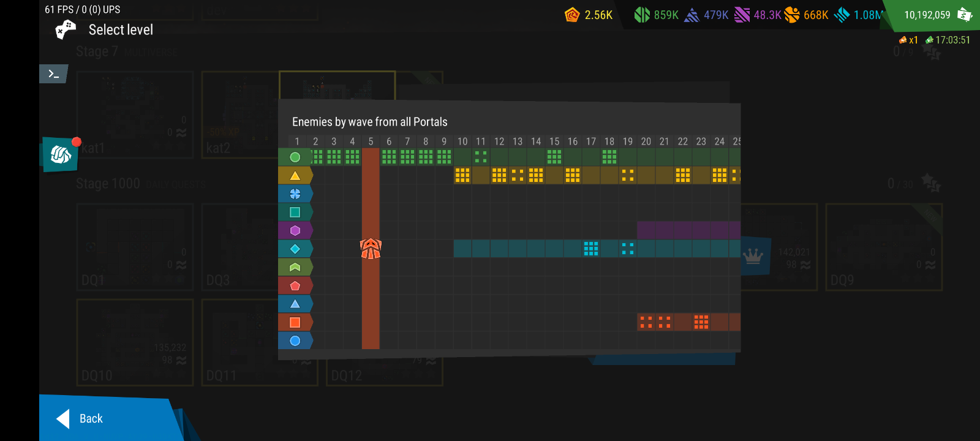
Task: Click the crown leaderboard icon
Action: pos(753,256)
